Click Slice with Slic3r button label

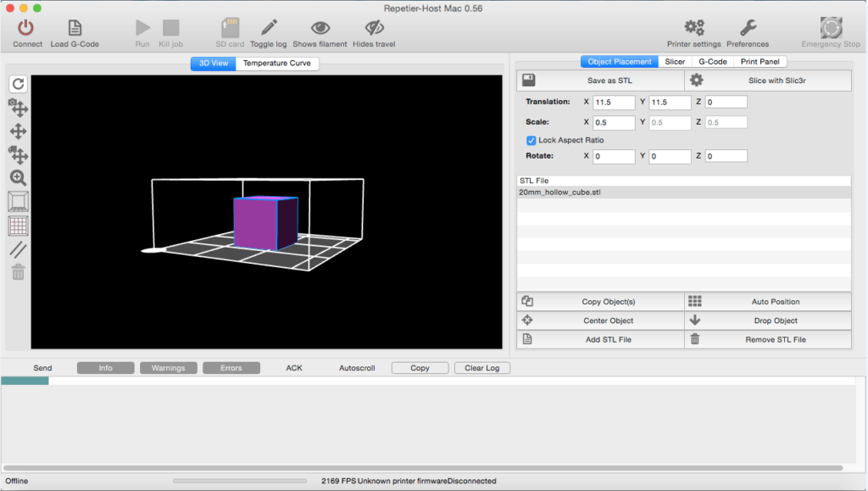click(x=777, y=81)
